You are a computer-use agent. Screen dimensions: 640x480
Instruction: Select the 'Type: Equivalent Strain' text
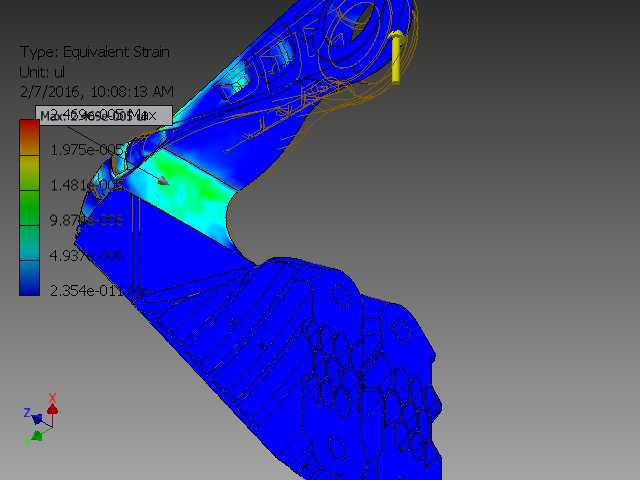coord(95,52)
